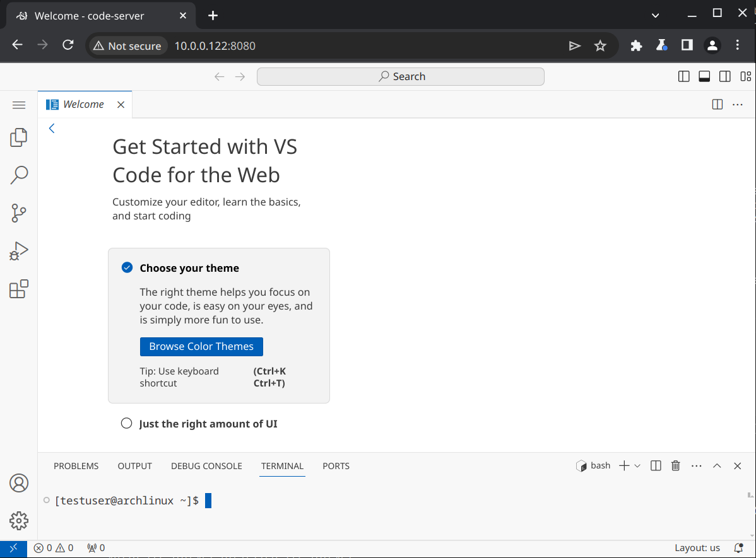Screen dimensions: 756x558
Task: Go back in browser history
Action: 18,45
